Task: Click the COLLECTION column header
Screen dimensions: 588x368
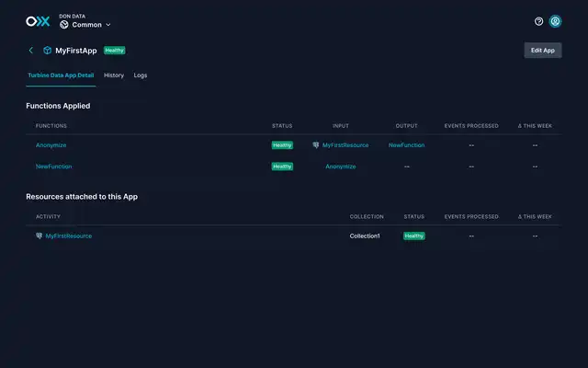Action: pyautogui.click(x=367, y=217)
